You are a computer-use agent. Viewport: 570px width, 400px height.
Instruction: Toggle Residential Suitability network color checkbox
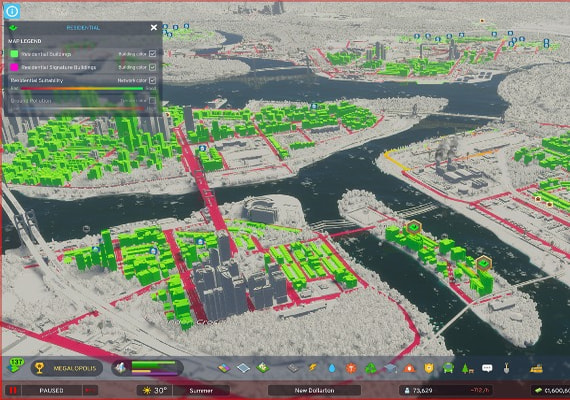[152, 80]
